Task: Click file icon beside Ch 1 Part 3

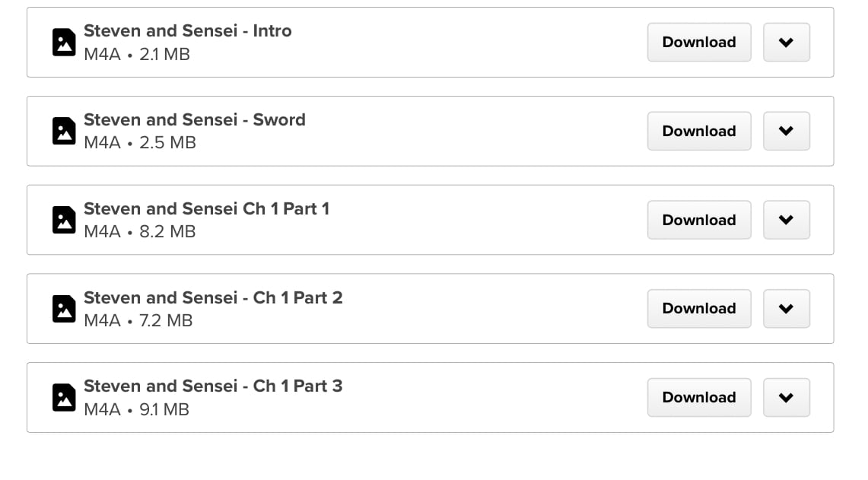Action: coord(64,397)
